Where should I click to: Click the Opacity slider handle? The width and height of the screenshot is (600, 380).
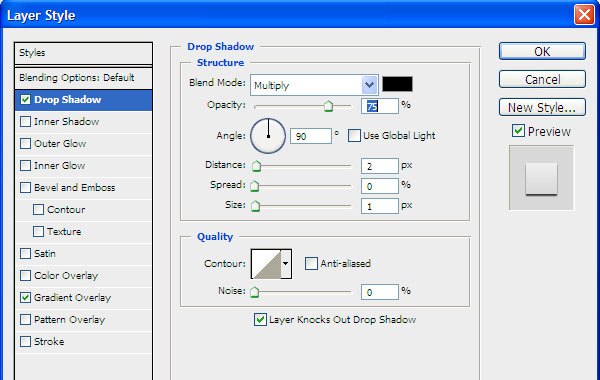tap(328, 106)
